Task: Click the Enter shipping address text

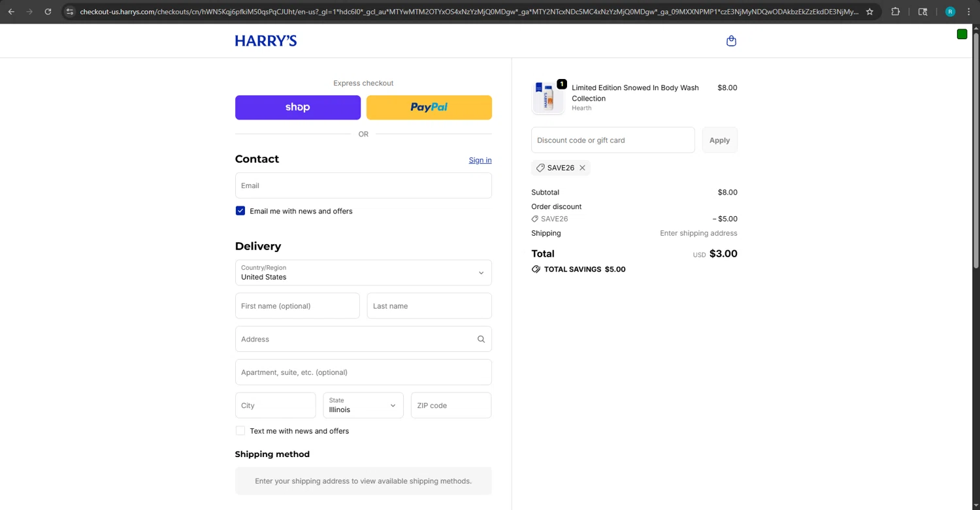Action: [x=698, y=233]
